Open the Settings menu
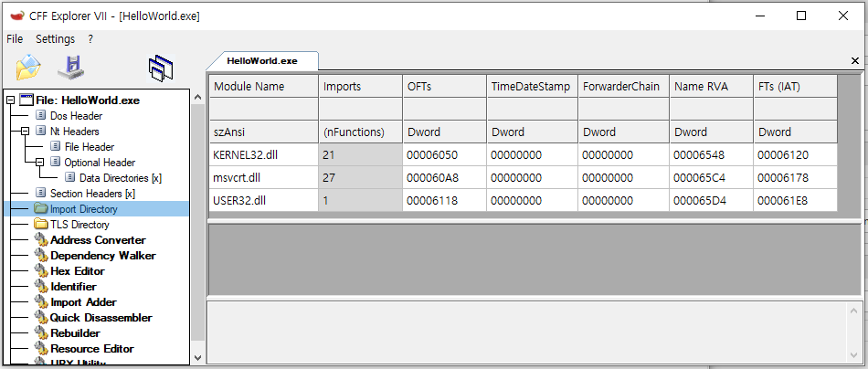The height and width of the screenshot is (369, 868). 56,39
